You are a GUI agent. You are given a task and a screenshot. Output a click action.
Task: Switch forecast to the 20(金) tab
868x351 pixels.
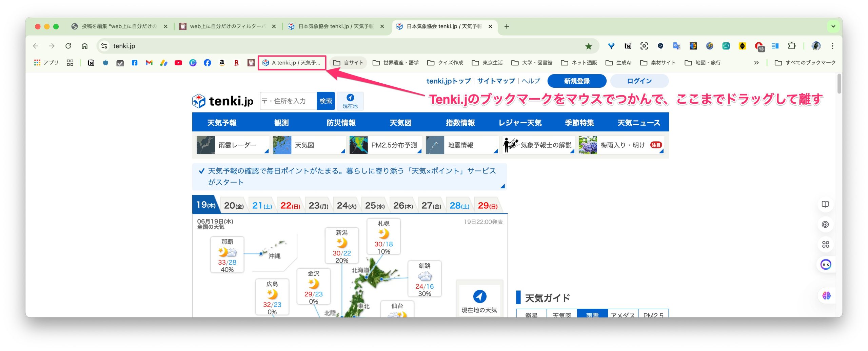(x=234, y=205)
